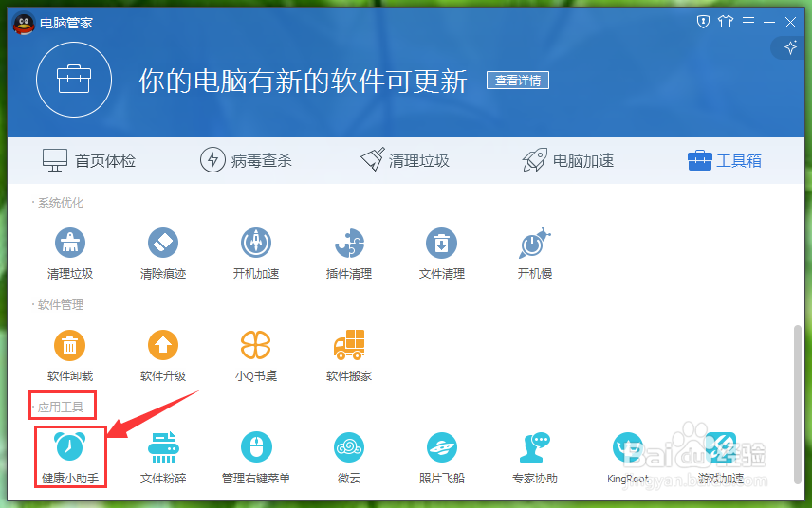
Task: Open the 专家协助 expert chat icon
Action: pyautogui.click(x=535, y=447)
